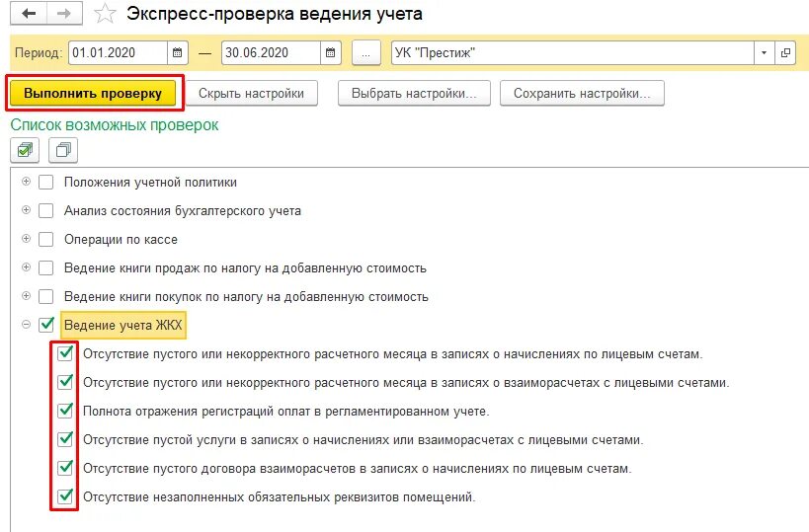The height and width of the screenshot is (532, 809).
Task: Click organization field УК "Престиж"
Action: [x=573, y=52]
